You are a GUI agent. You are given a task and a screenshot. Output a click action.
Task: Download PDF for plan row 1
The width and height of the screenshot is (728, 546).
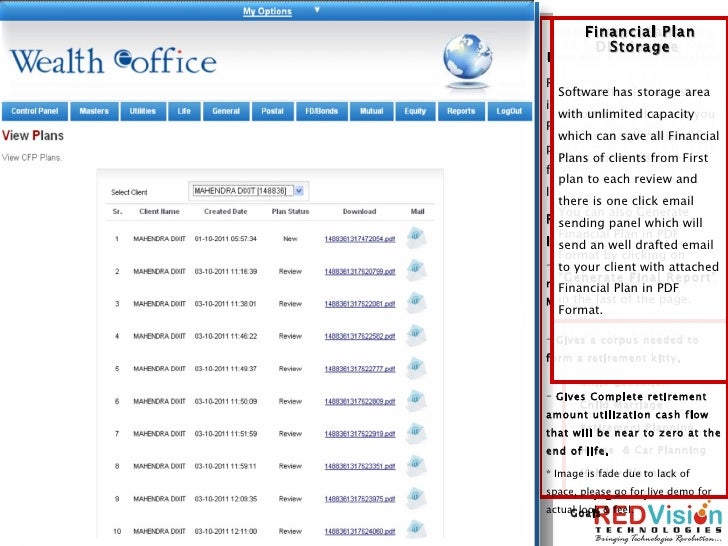click(360, 239)
